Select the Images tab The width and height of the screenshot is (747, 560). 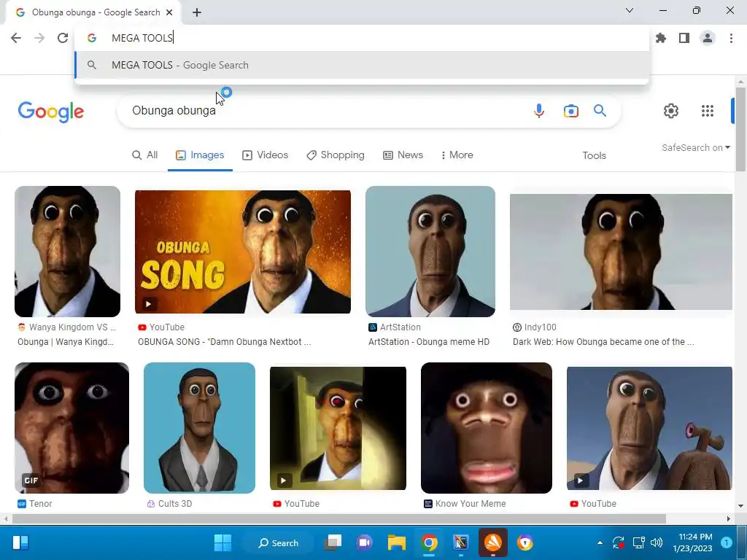pos(200,155)
